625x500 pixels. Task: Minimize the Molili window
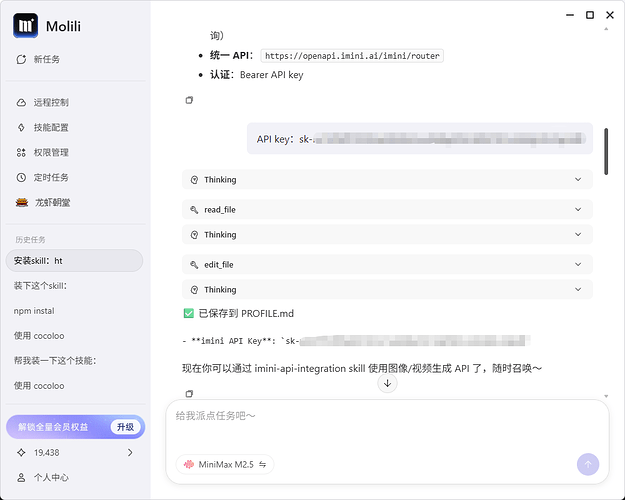tap(570, 15)
